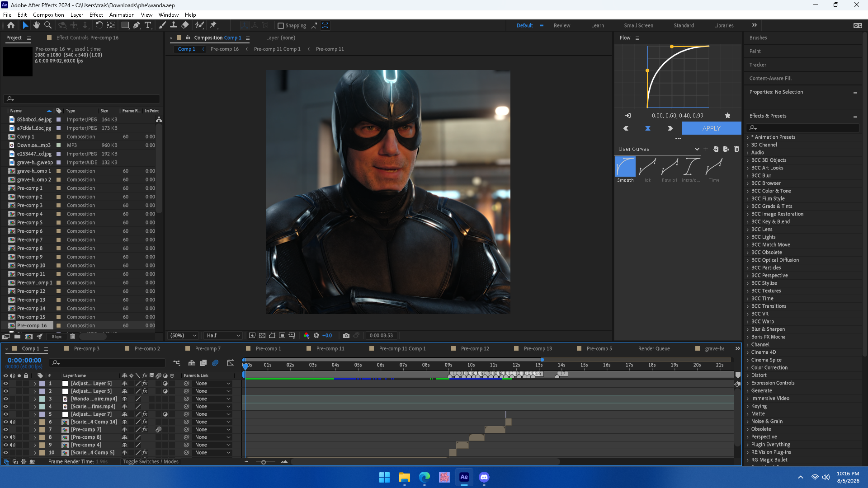Select the Type tool
Viewport: 868px width, 488px height.
(x=148, y=25)
